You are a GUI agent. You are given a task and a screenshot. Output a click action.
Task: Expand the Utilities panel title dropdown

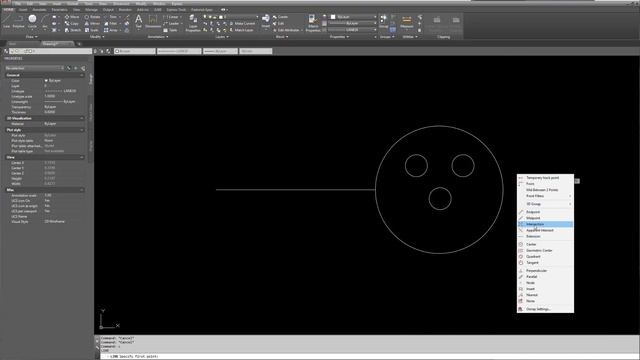click(410, 37)
